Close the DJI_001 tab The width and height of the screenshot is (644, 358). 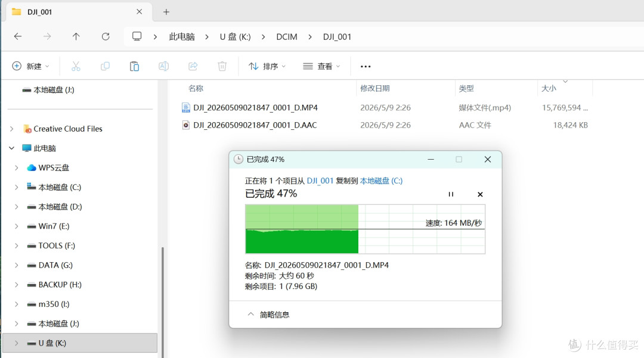click(139, 11)
